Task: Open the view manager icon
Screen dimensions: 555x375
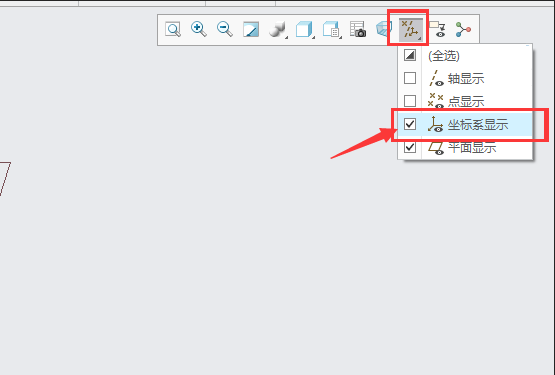Action: [331, 29]
